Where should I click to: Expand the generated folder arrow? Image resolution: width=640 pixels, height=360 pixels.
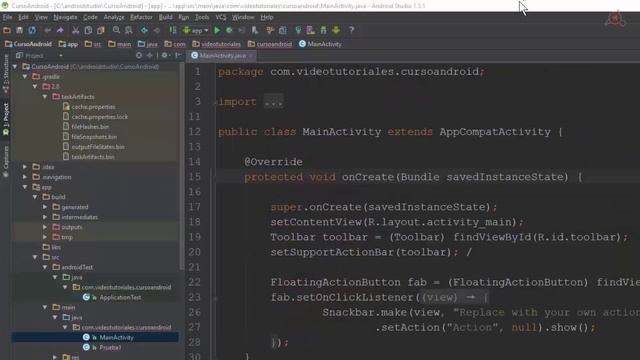coord(45,207)
